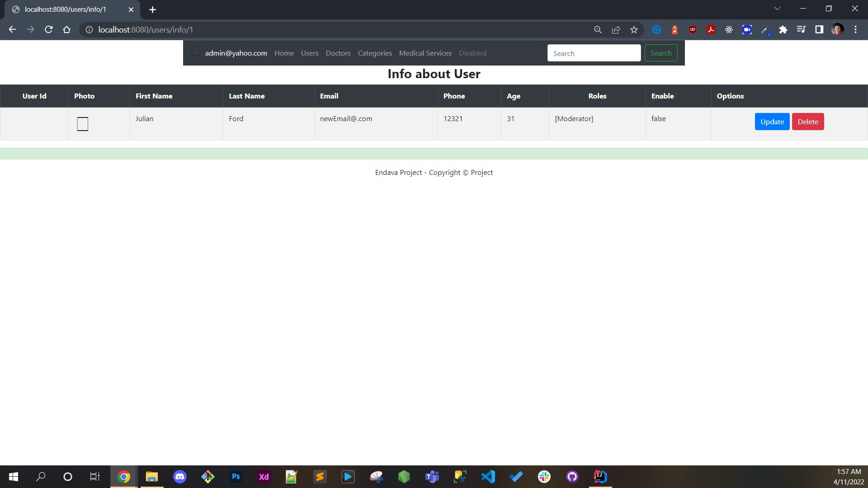Viewport: 868px width, 488px height.
Task: Pick a color with the ColorZilla eyedropper extension
Action: [x=765, y=29]
